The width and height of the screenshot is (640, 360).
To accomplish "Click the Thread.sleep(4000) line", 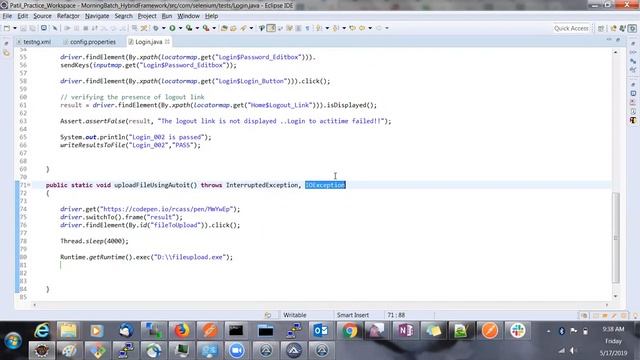I will point(94,241).
